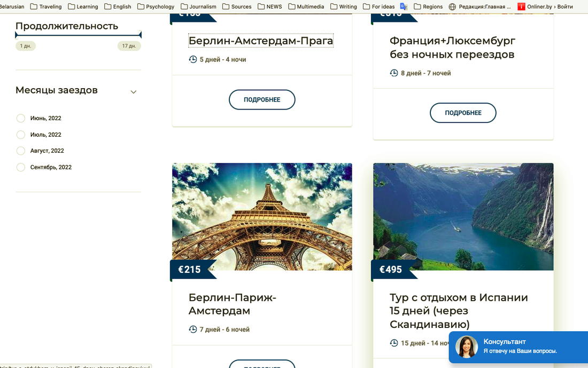Open the Writing bookmarks folder
The width and height of the screenshot is (588, 368).
(344, 6)
